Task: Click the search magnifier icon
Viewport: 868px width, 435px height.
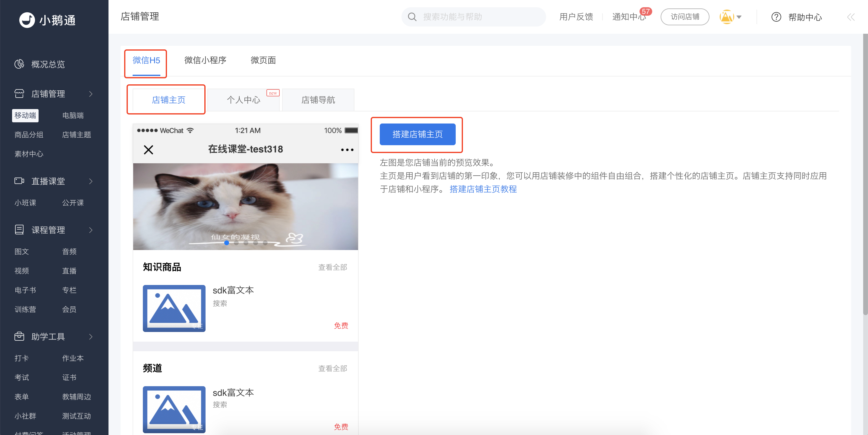Action: (412, 17)
